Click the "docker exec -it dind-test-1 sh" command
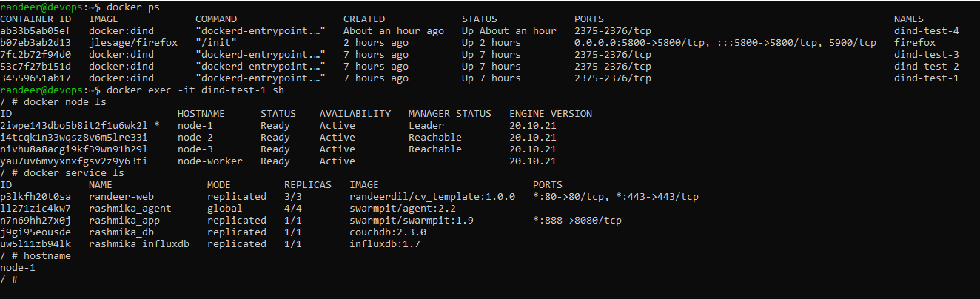980x299 pixels. coord(195,90)
